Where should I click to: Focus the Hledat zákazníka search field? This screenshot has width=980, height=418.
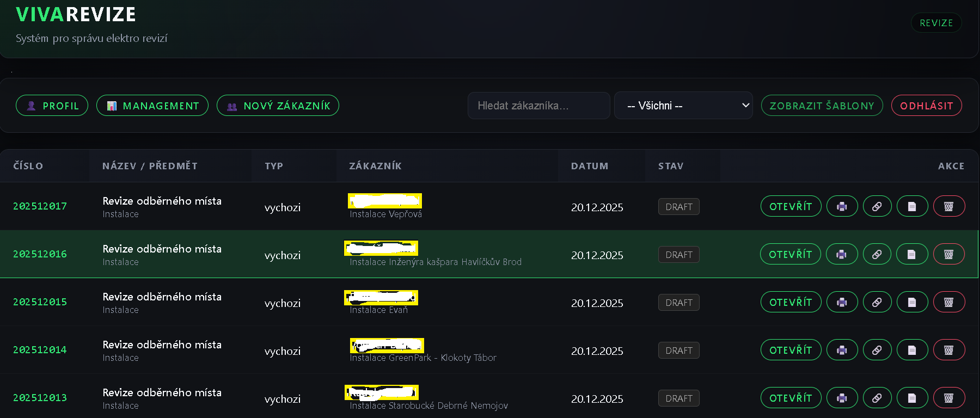pos(538,106)
